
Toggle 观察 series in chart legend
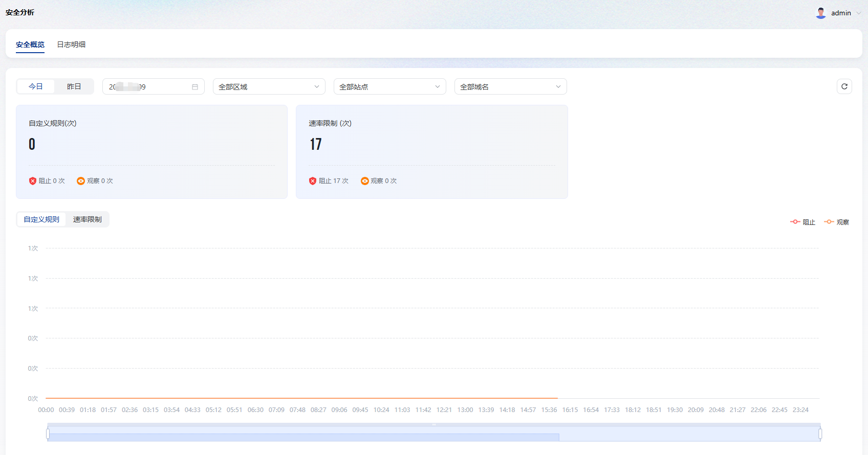tap(837, 222)
